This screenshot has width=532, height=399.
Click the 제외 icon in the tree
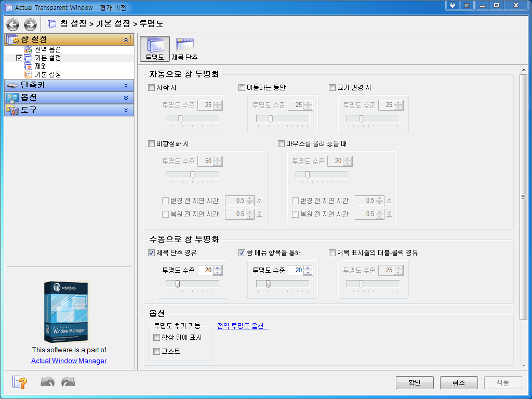28,66
